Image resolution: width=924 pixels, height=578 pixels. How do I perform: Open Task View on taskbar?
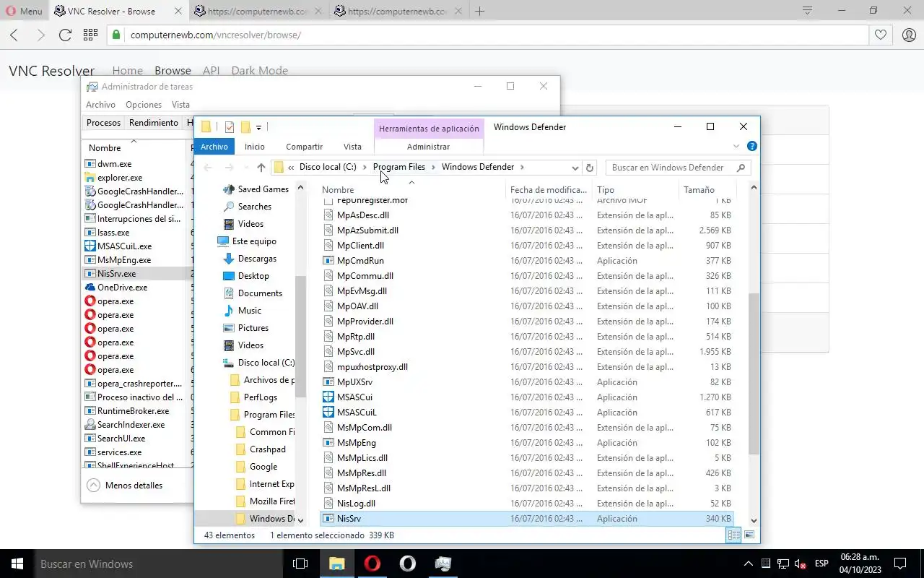[300, 564]
